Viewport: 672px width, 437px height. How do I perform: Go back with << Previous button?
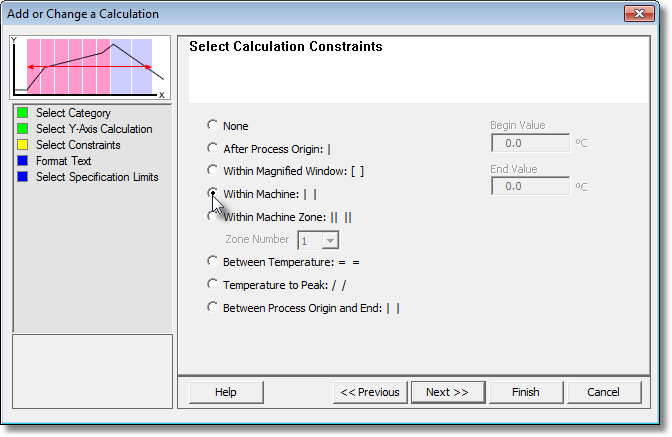(370, 392)
